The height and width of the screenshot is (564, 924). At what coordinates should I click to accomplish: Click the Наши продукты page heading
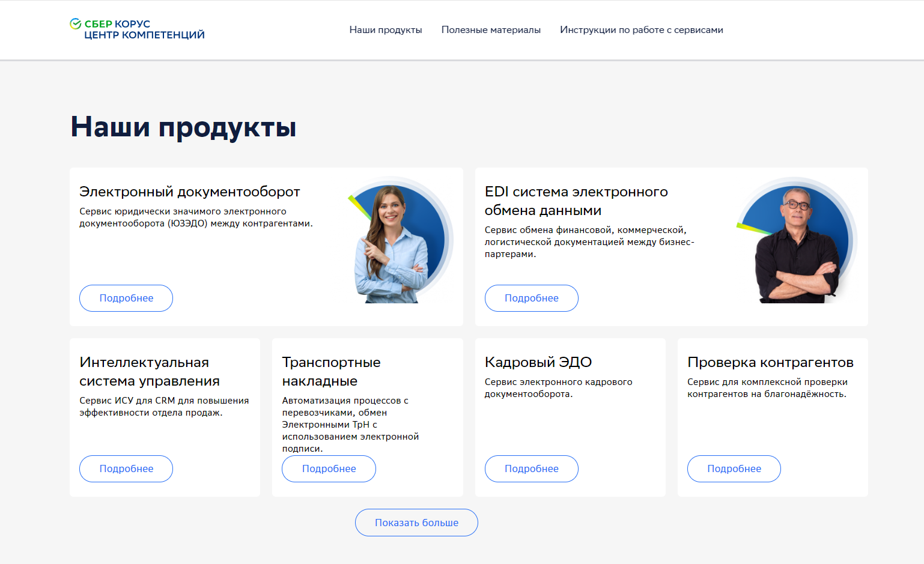(x=184, y=127)
